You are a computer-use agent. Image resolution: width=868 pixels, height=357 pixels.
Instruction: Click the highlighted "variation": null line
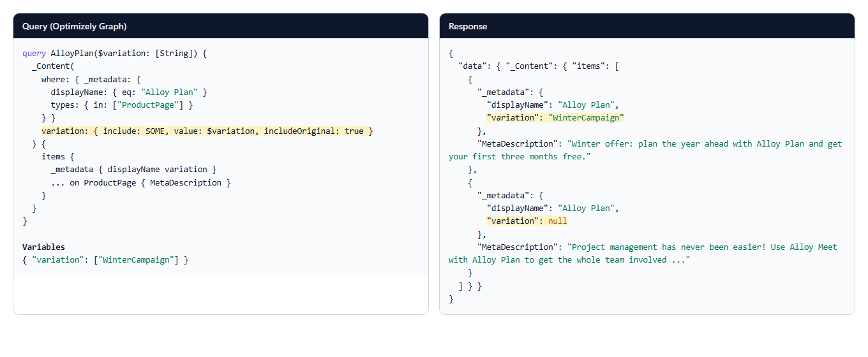click(527, 221)
